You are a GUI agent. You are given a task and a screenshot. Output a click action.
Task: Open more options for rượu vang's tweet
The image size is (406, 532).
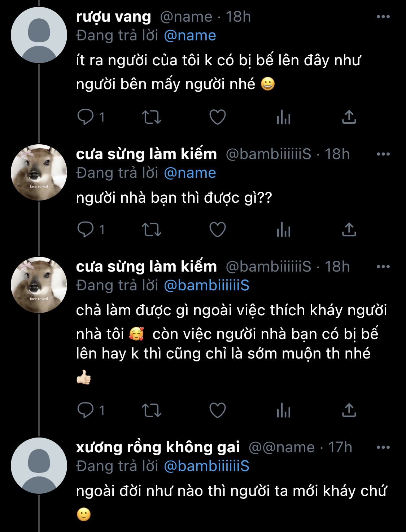pyautogui.click(x=383, y=17)
